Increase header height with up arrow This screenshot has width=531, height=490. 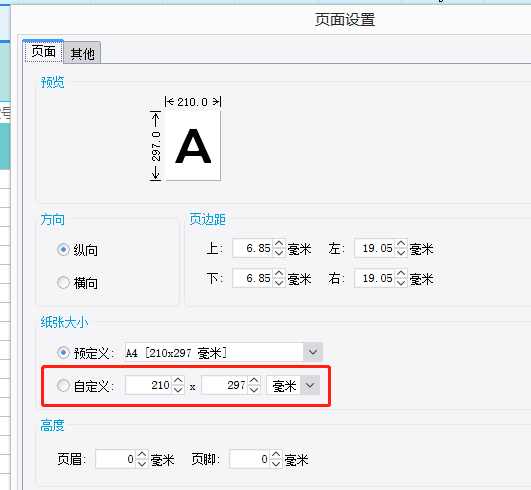142,455
